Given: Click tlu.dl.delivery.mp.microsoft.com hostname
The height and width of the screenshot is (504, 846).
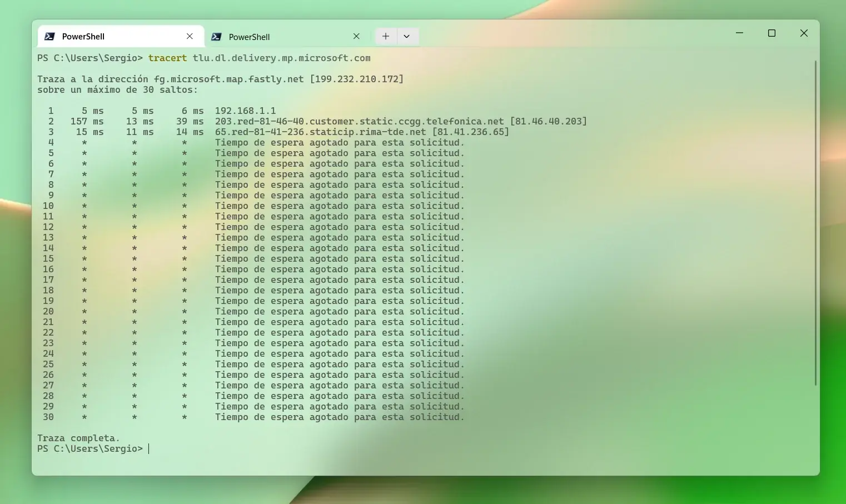Looking at the screenshot, I should (x=282, y=58).
